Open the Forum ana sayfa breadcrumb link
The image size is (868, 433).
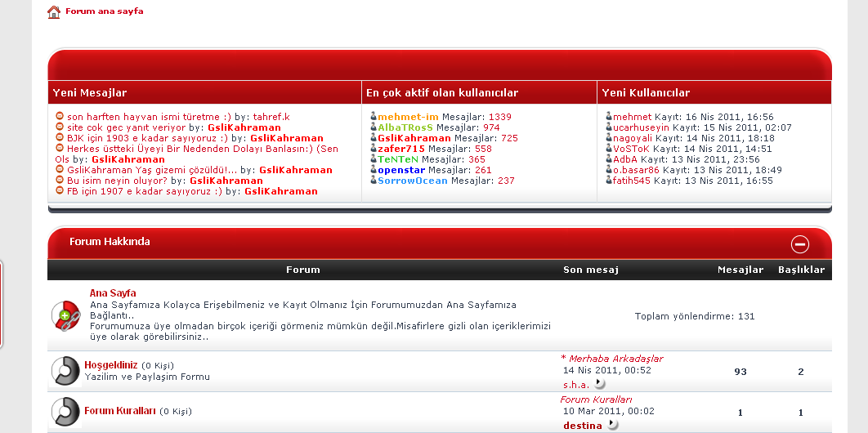coord(104,11)
